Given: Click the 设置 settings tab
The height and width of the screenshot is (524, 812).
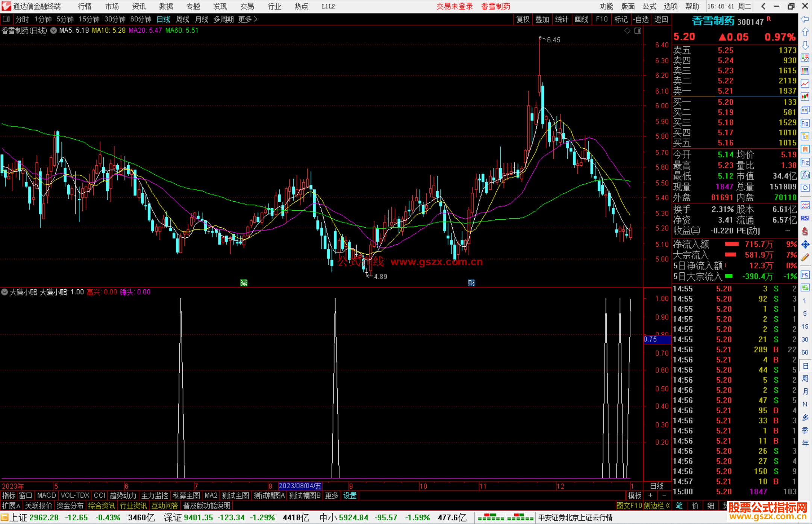Looking at the screenshot, I should [x=350, y=495].
